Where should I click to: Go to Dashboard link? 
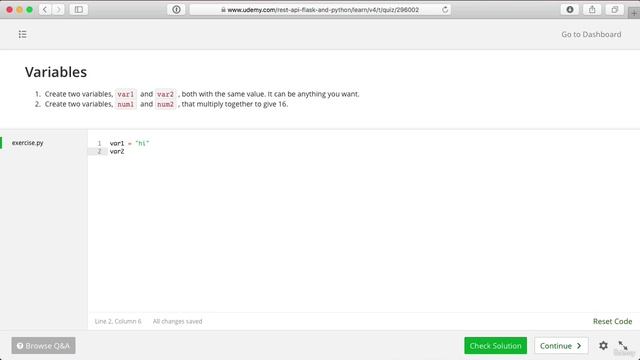(x=591, y=34)
